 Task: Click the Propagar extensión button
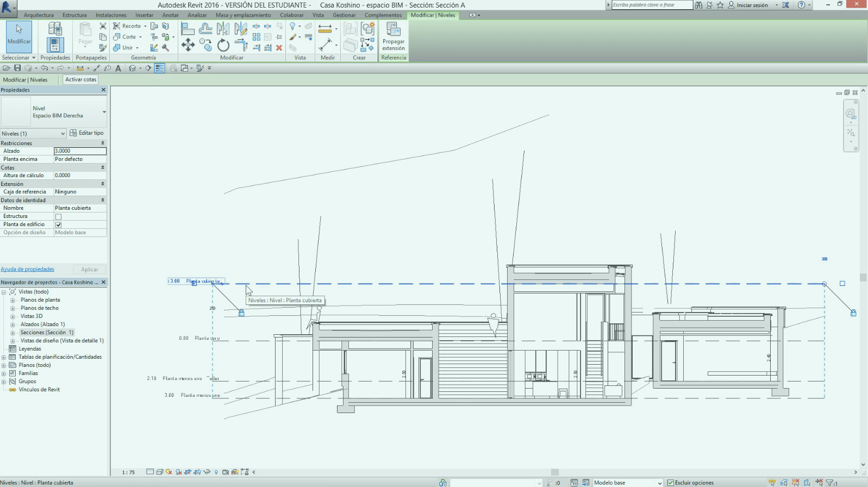click(394, 37)
